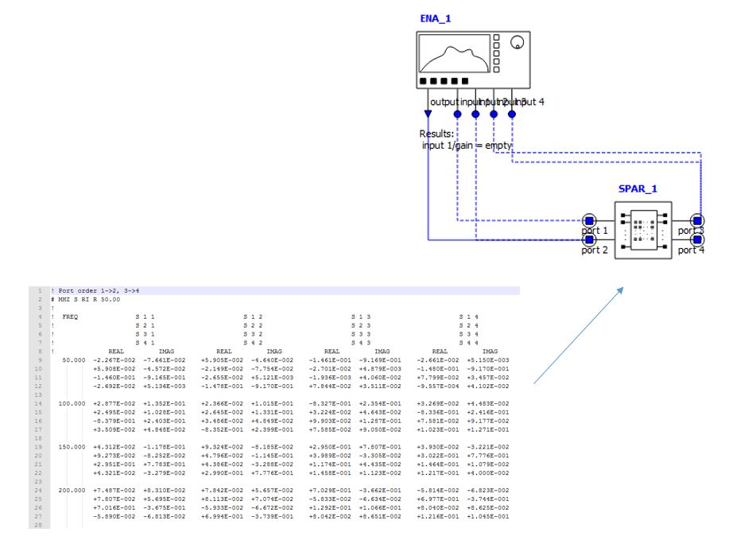Image resolution: width=756 pixels, height=540 pixels.
Task: Click the ENA_1 input 4 port dot
Action: (512, 115)
